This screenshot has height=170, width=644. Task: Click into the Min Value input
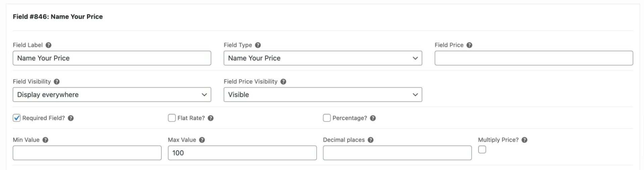(87, 153)
